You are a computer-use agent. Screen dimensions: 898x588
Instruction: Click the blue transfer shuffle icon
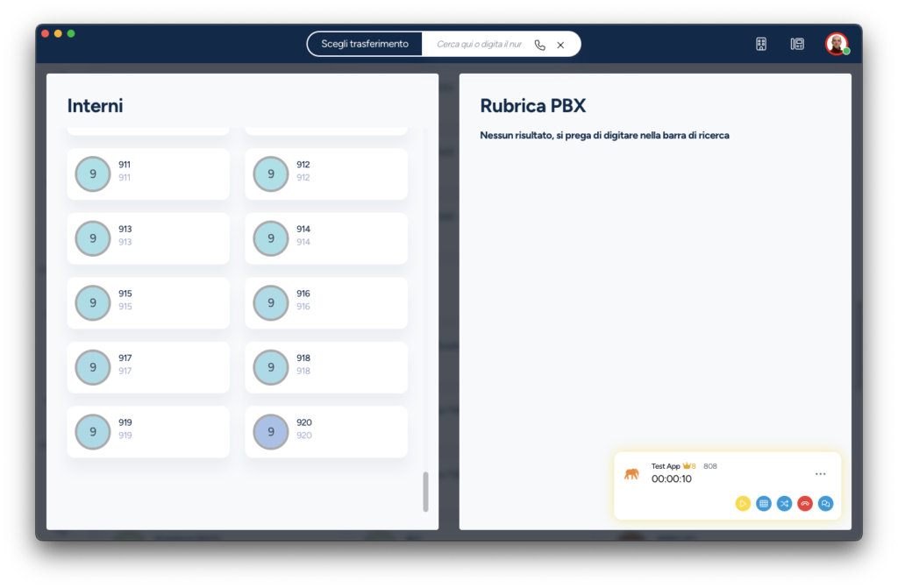tap(784, 503)
